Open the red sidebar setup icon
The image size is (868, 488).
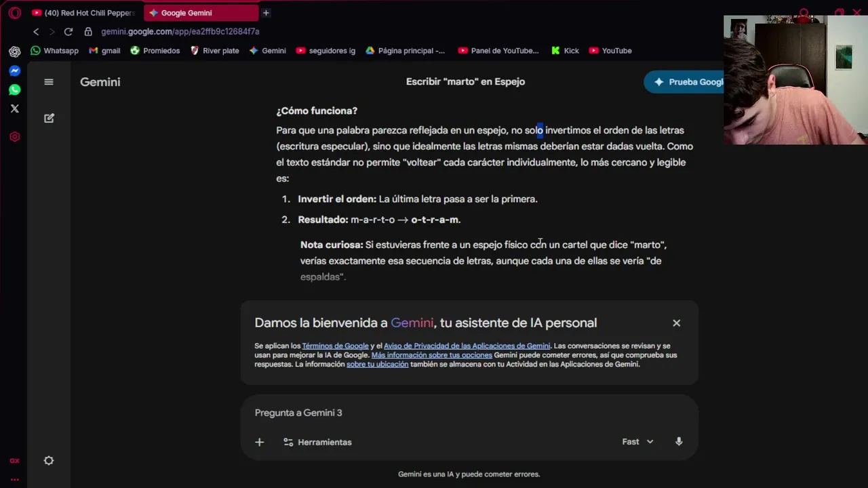14,136
